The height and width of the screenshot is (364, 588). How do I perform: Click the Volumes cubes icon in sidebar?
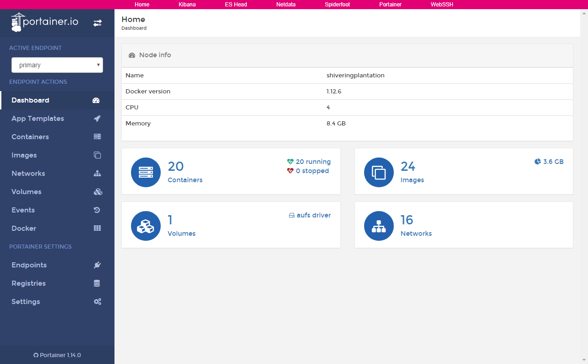97,192
